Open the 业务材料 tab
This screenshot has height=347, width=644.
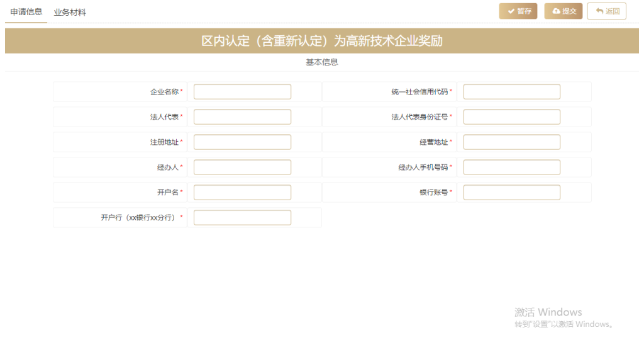(x=70, y=13)
